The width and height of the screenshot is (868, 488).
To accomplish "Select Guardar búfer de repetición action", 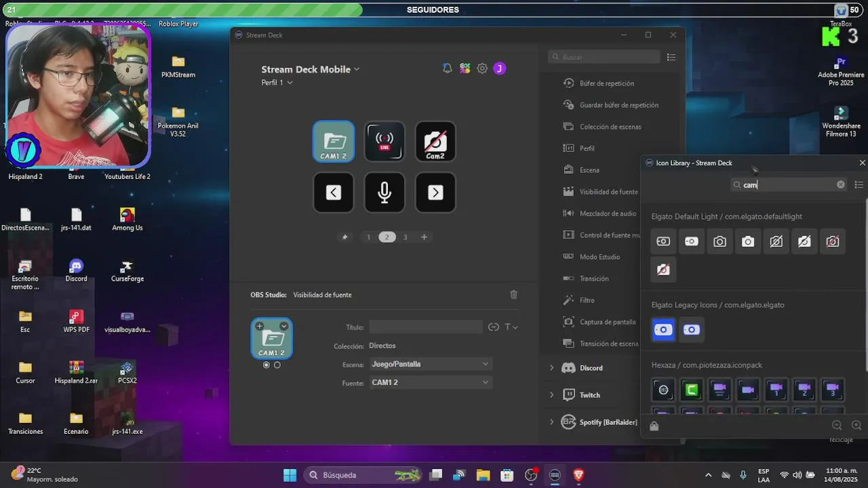I will 619,105.
